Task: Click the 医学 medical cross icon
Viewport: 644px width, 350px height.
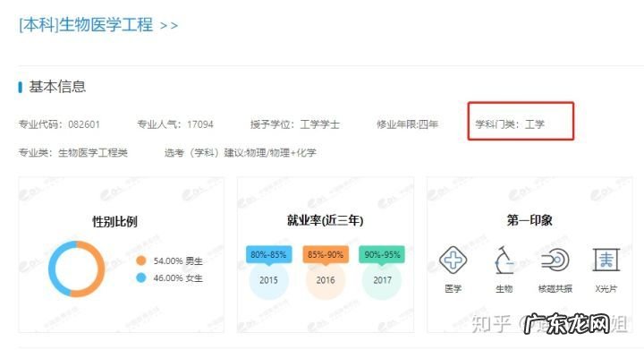Action: click(x=453, y=260)
